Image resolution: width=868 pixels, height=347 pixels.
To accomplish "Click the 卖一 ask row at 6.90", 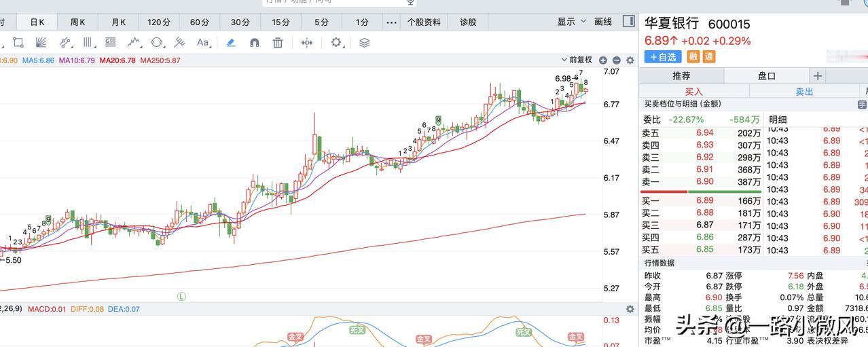I will pyautogui.click(x=702, y=182).
